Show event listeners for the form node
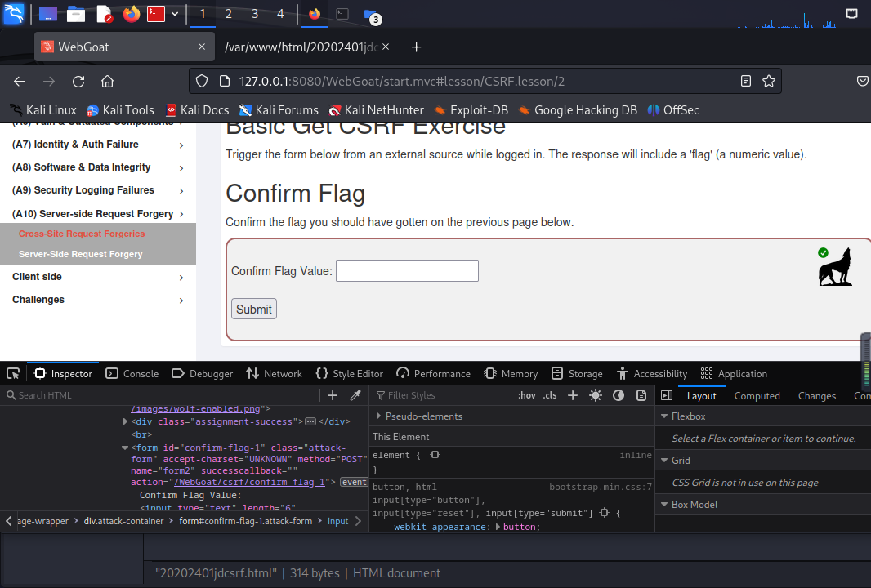Image resolution: width=871 pixels, height=588 pixels. (x=354, y=482)
